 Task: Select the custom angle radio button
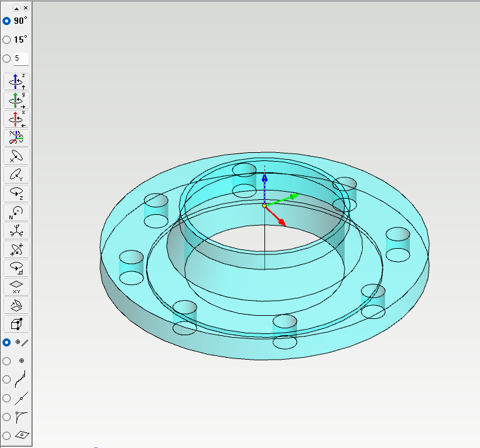pos(7,58)
